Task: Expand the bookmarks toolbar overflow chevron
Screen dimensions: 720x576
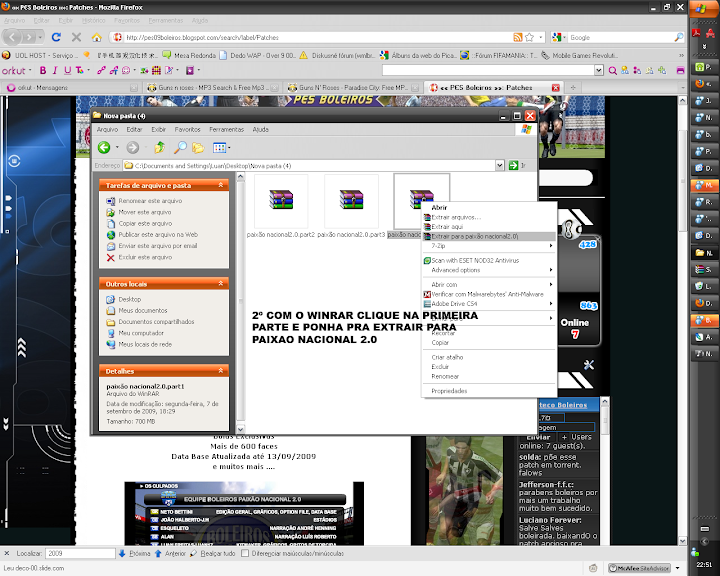Action: click(681, 56)
